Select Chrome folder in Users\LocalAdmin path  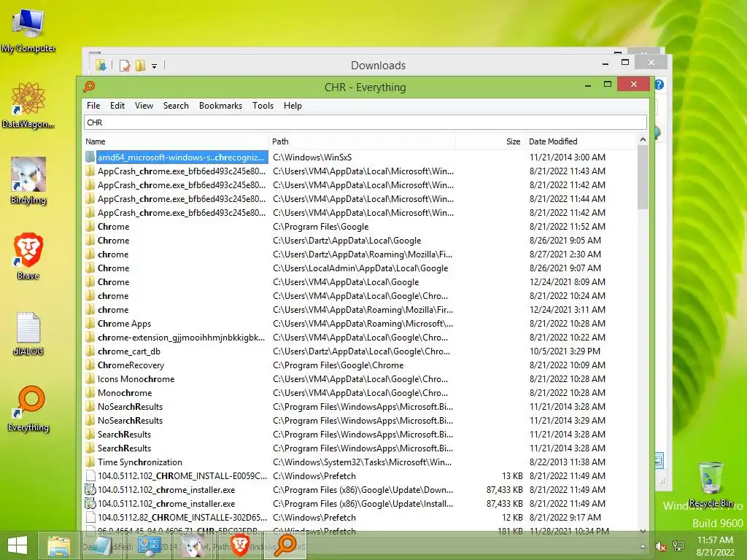(360, 268)
